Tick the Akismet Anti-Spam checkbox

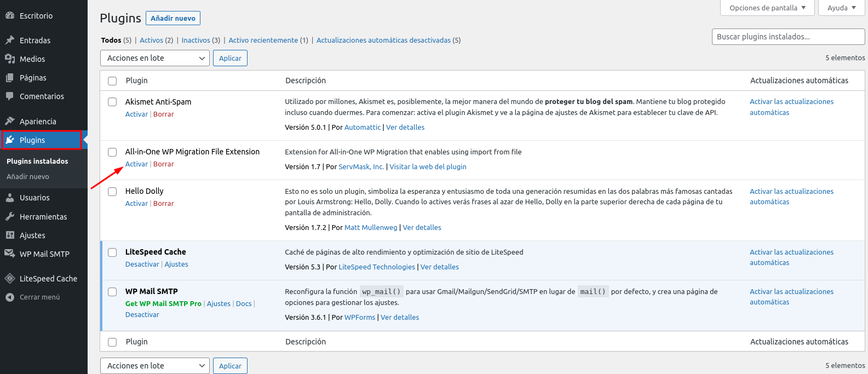[112, 102]
